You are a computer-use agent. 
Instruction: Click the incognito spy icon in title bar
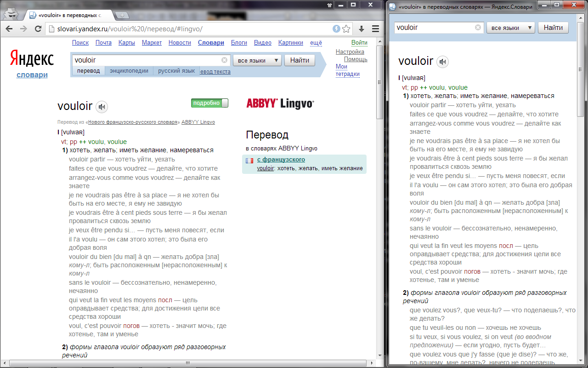[x=12, y=14]
